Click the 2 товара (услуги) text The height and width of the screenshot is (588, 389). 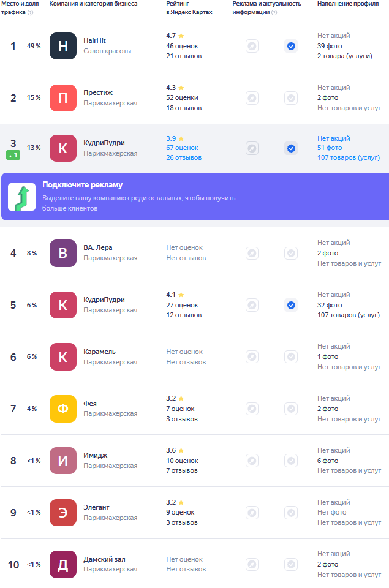tap(345, 56)
